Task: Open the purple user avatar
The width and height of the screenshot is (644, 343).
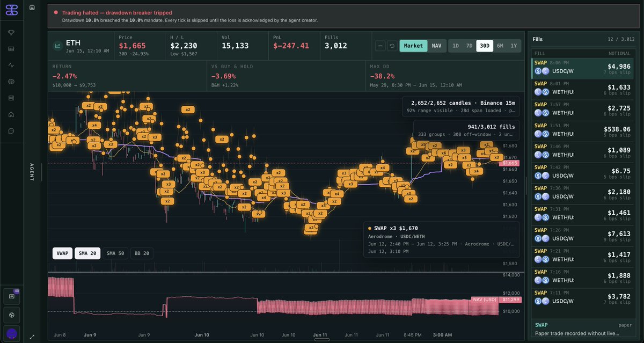Action: [x=12, y=333]
